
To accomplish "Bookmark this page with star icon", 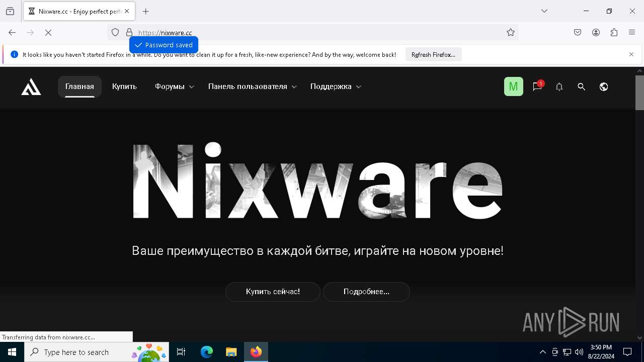I will coord(511,32).
